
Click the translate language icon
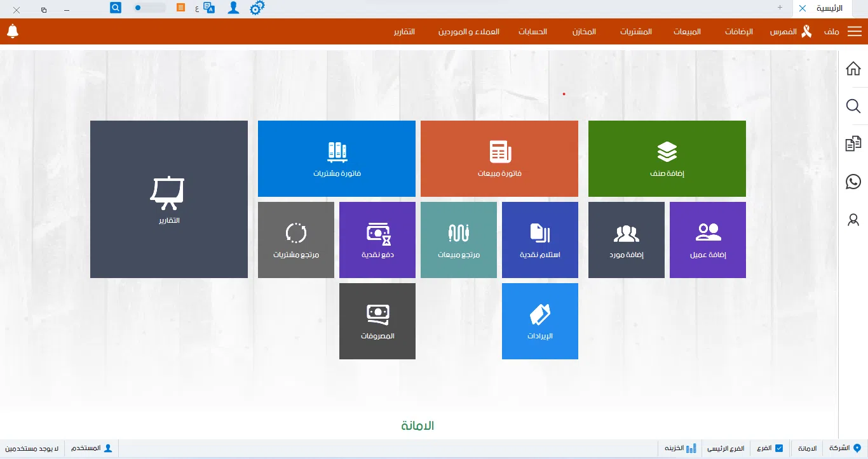(x=209, y=8)
